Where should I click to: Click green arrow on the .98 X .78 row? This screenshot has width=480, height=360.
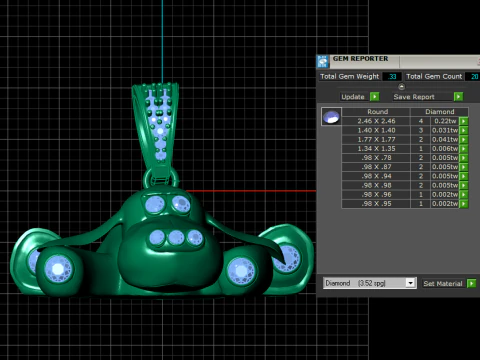pos(464,158)
